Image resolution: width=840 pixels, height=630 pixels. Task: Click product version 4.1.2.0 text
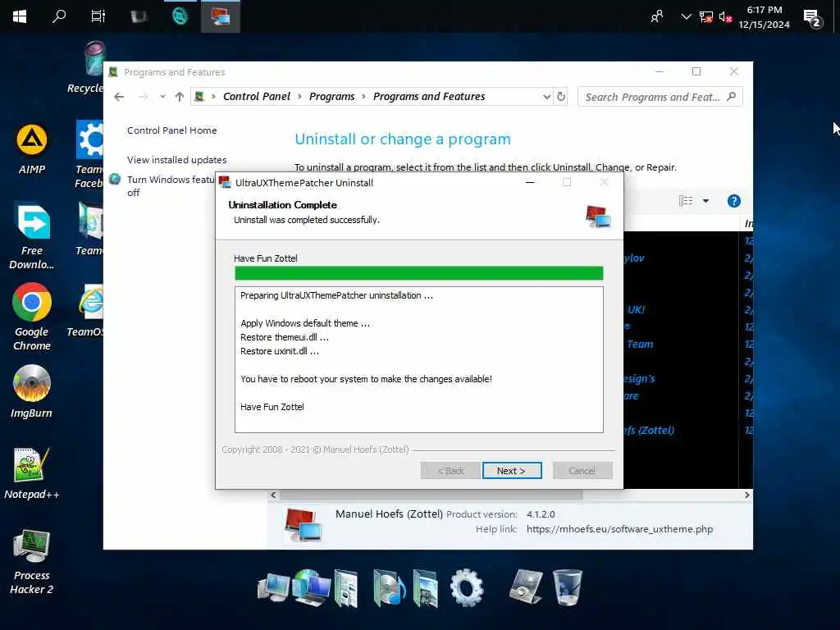(541, 514)
